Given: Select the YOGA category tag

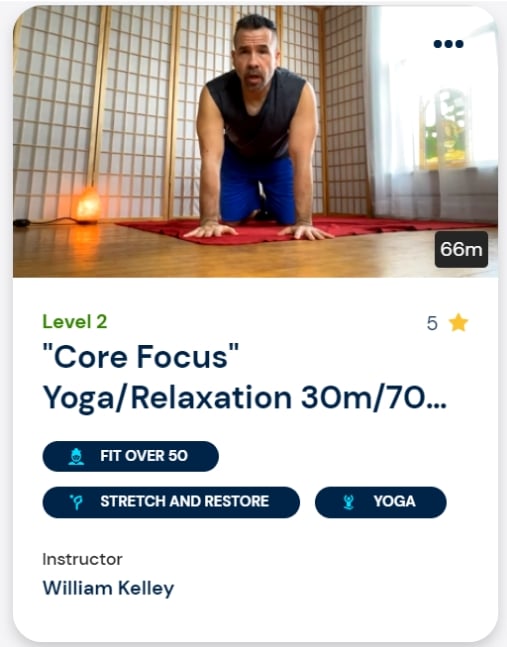Looking at the screenshot, I should coord(381,502).
